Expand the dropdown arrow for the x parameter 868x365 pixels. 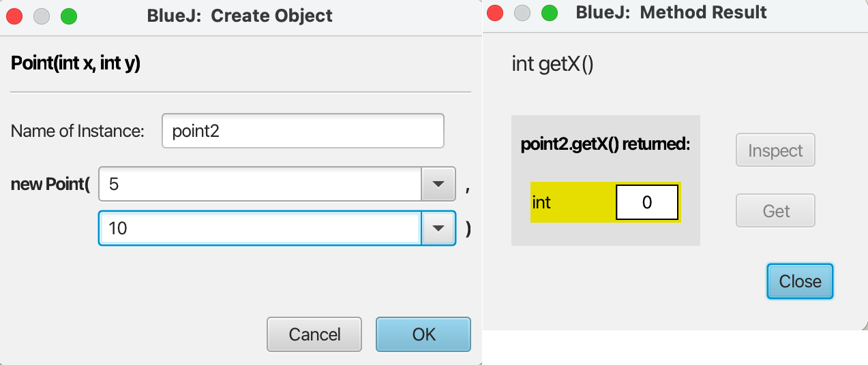pyautogui.click(x=438, y=184)
